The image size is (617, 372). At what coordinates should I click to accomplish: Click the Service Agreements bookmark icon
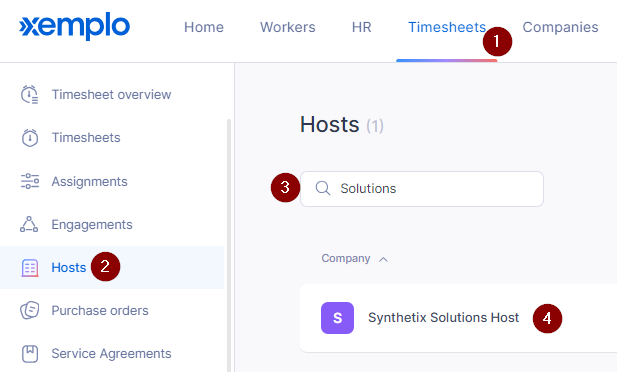point(30,353)
